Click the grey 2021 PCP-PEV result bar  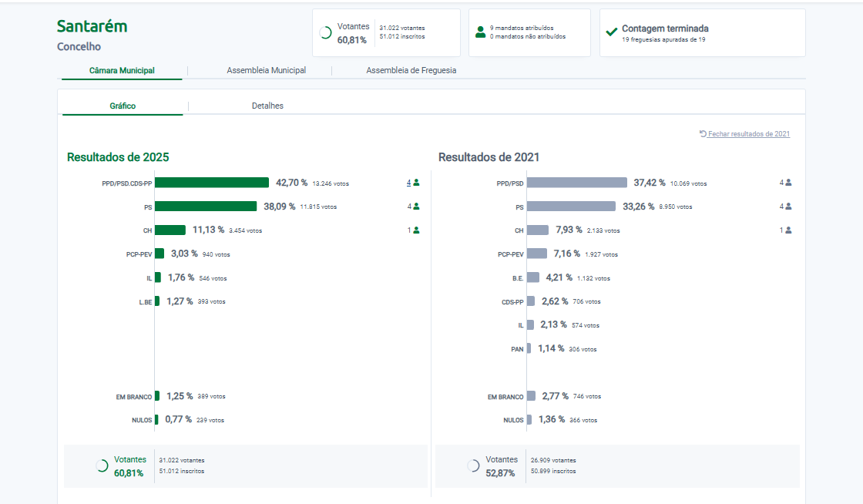coord(537,254)
